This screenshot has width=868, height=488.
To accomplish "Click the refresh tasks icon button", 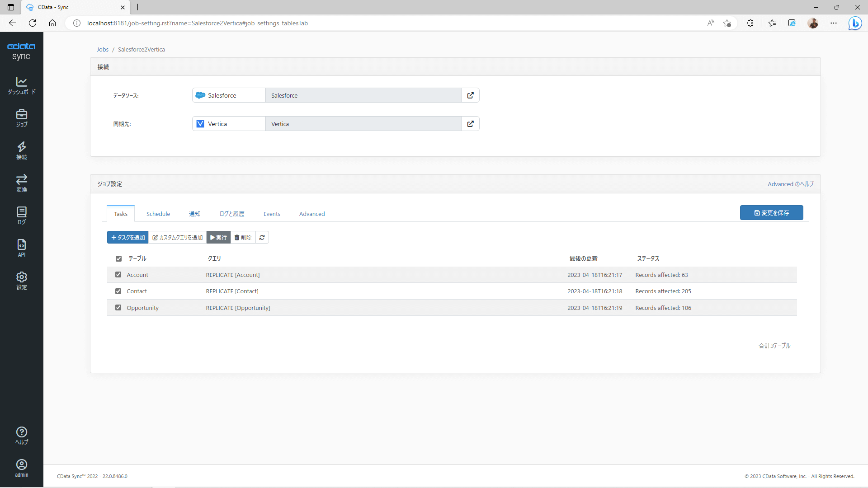I will coord(262,237).
